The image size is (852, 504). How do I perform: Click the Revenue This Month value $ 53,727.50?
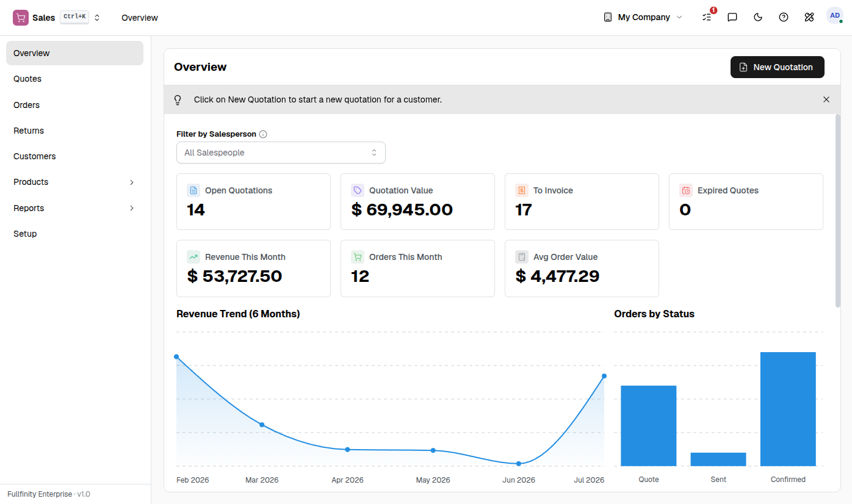(234, 276)
